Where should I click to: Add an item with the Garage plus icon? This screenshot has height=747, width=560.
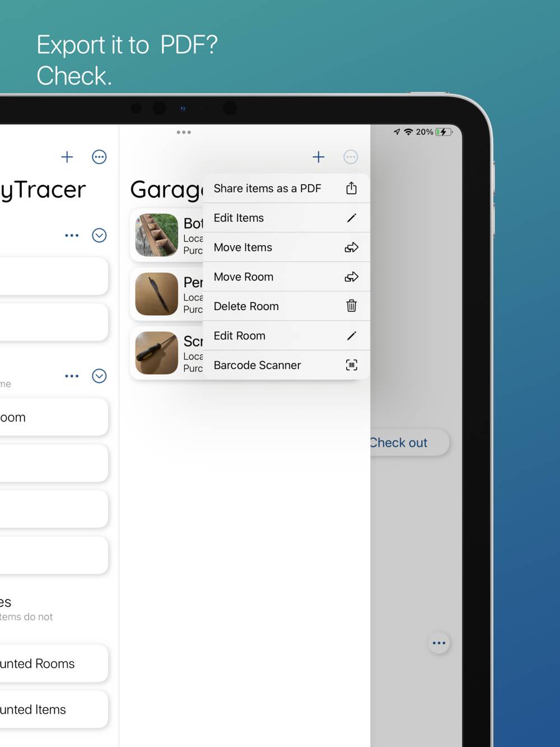point(319,157)
